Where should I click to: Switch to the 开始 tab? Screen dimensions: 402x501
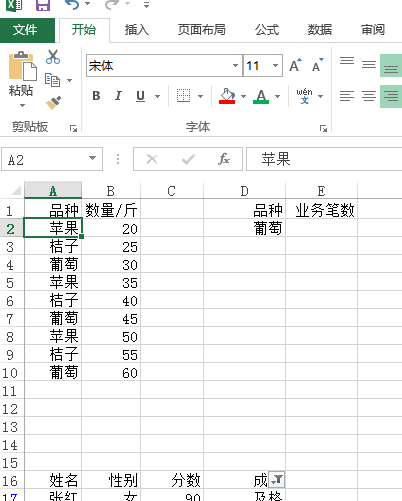[x=84, y=30]
